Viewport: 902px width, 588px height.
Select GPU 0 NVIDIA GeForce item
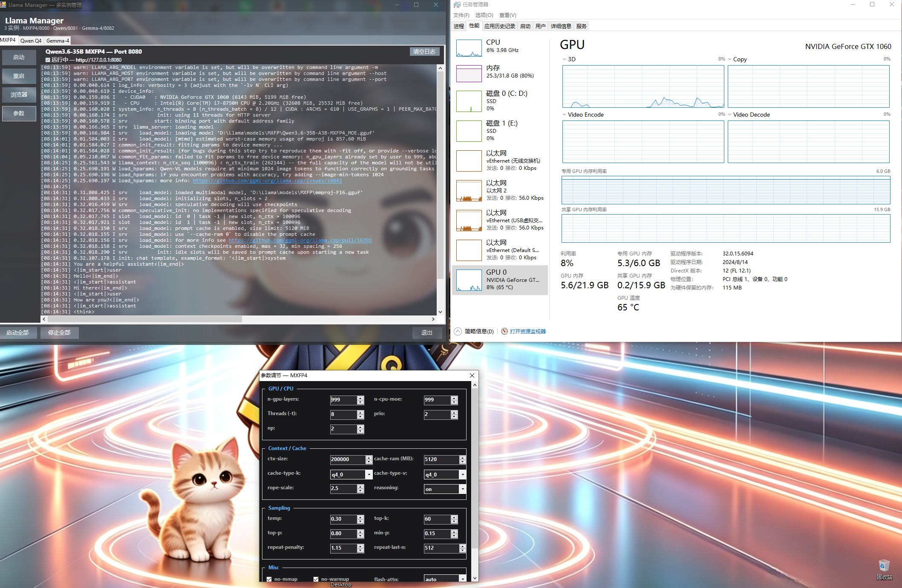pos(500,280)
